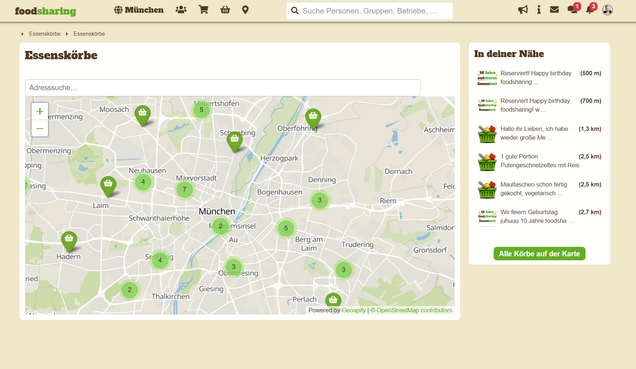
Task: Select the basket marker near Hadern
Action: (x=69, y=241)
